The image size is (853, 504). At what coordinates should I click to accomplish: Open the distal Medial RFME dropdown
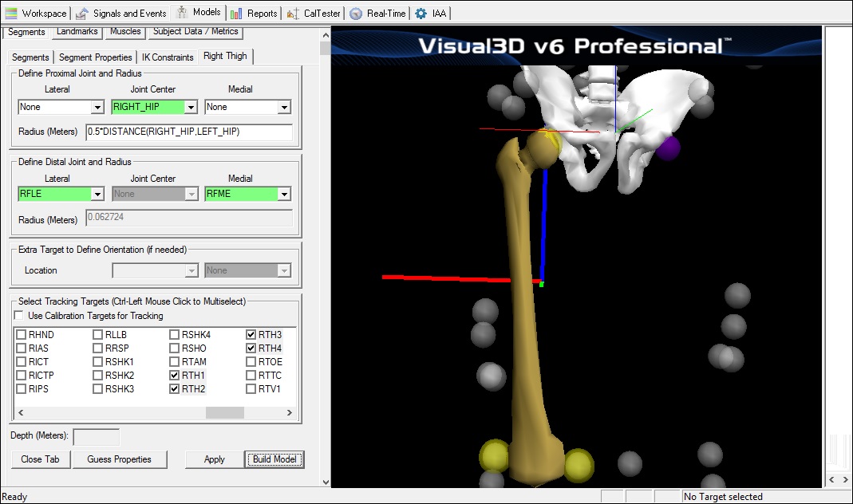coord(284,194)
